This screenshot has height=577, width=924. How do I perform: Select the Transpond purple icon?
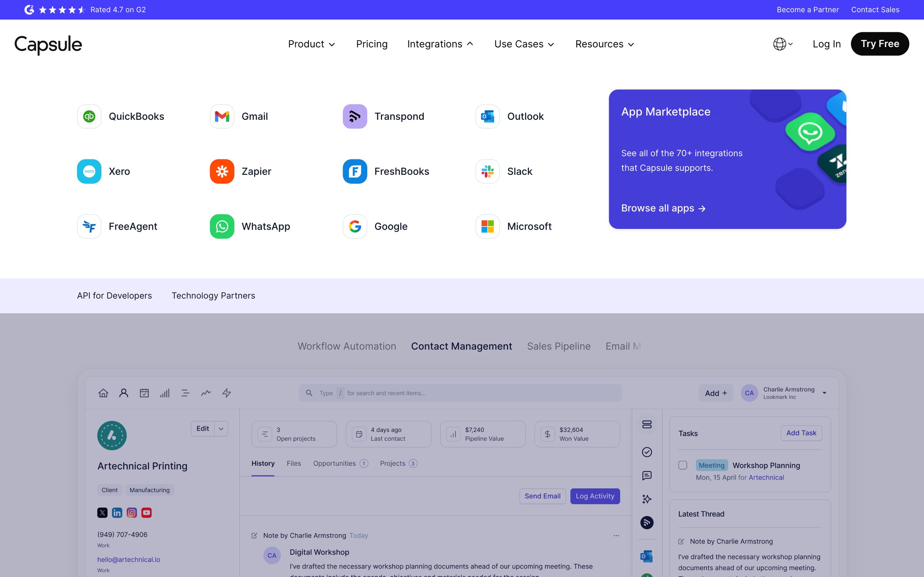pos(355,116)
